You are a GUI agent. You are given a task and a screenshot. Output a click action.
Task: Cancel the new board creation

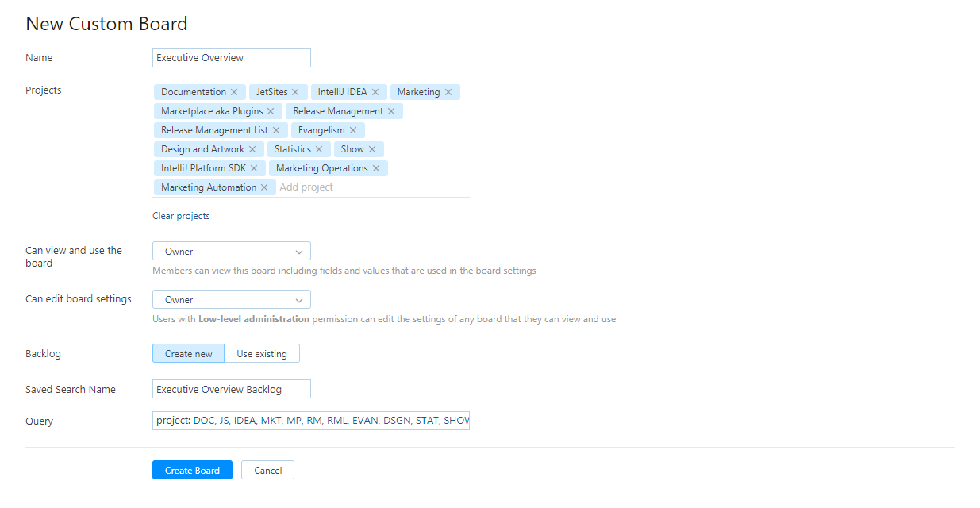[267, 471]
